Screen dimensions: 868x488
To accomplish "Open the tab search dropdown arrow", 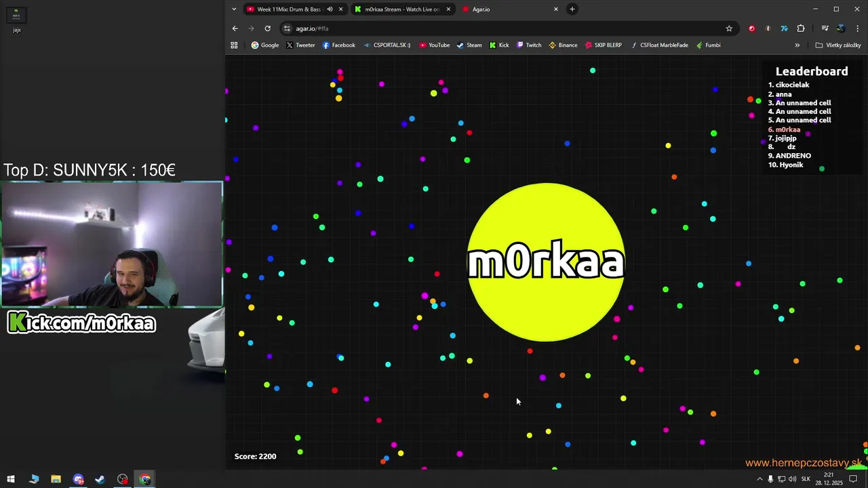I will click(234, 9).
